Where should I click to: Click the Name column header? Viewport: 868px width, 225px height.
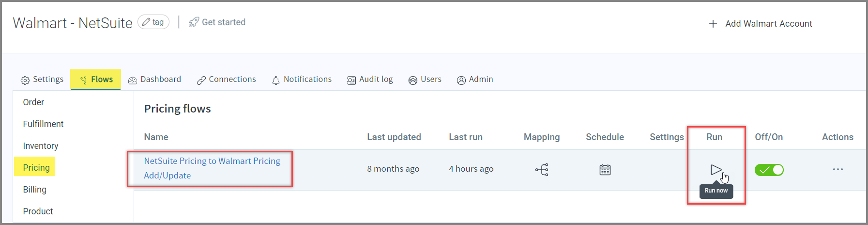coord(156,137)
